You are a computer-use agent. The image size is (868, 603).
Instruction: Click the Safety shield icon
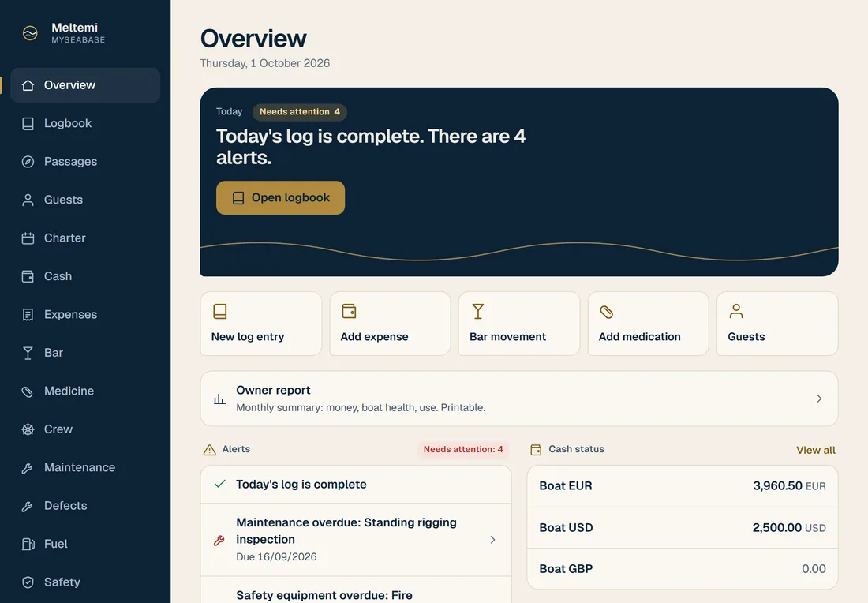pos(28,582)
